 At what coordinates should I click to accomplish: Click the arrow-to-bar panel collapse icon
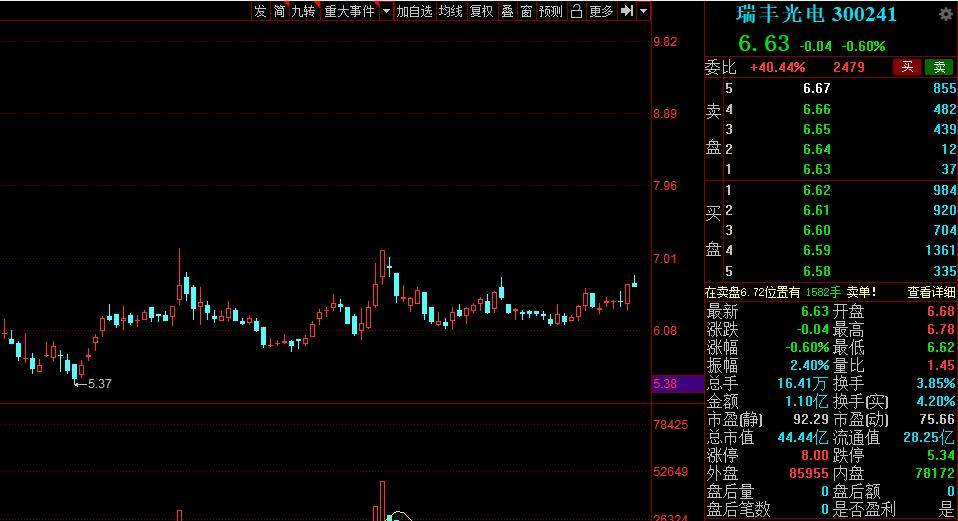click(x=627, y=11)
